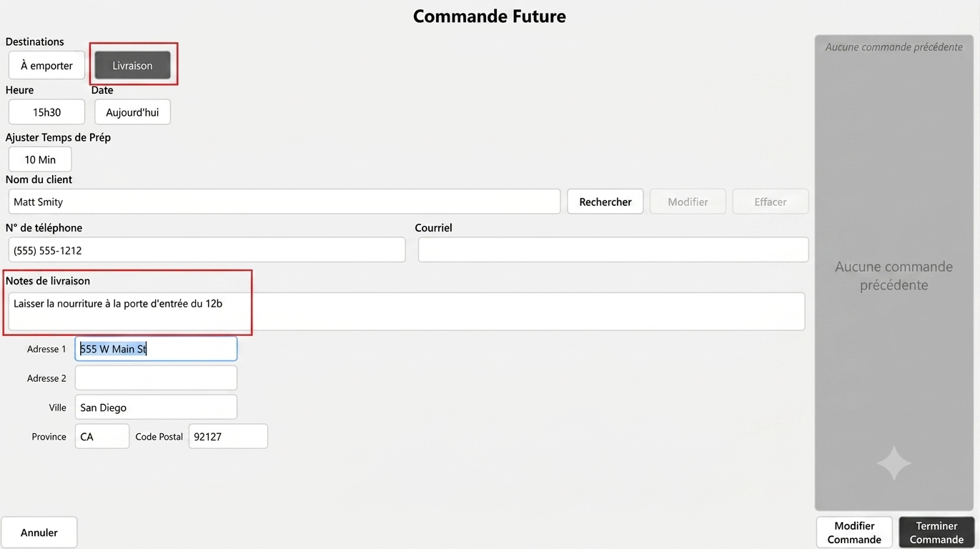This screenshot has width=980, height=549.
Task: Click the Courriel input field
Action: tap(613, 250)
